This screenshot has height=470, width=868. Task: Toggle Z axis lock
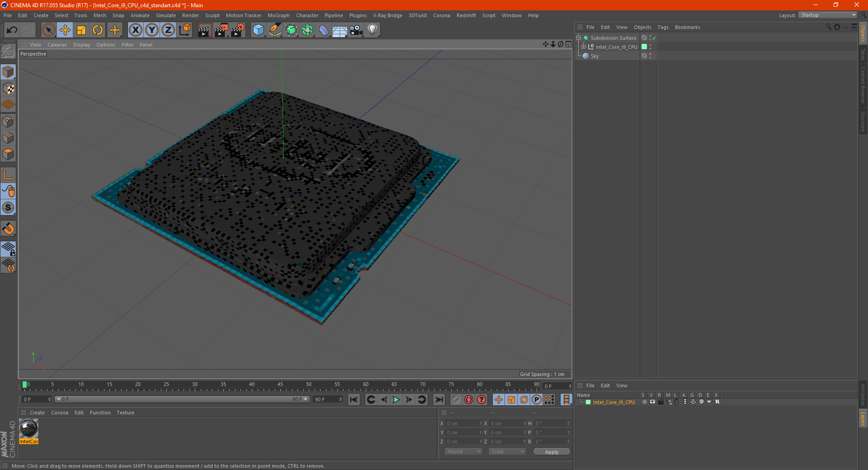168,30
